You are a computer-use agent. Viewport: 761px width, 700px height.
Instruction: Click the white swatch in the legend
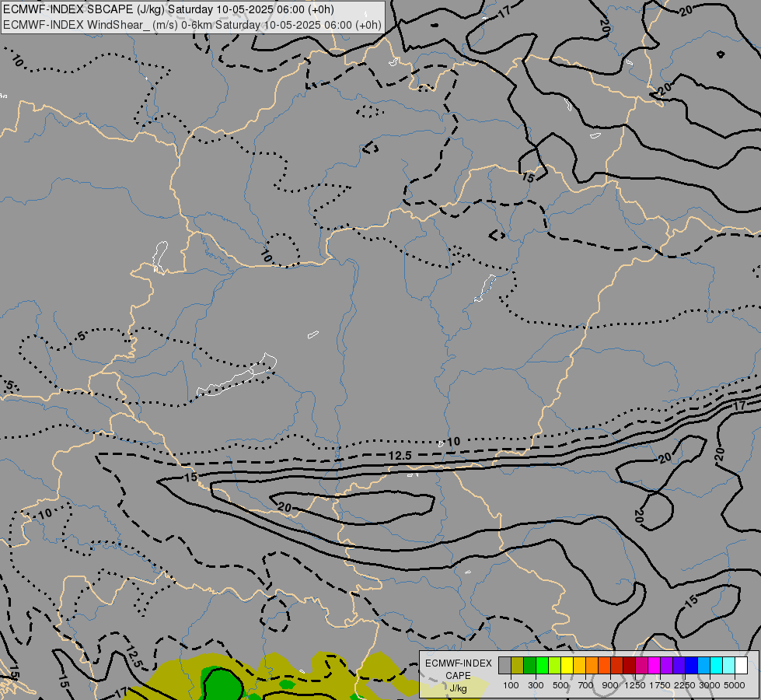pyautogui.click(x=742, y=666)
